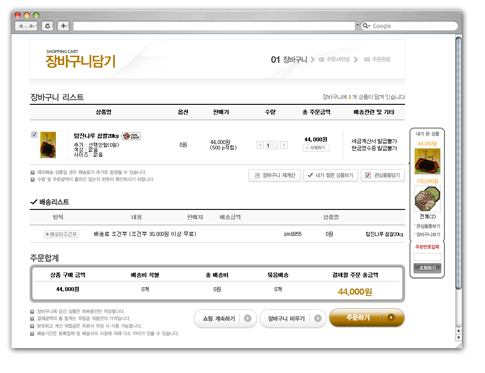Click the 02 주문서작성 step indicator
485x373 pixels.
point(334,60)
